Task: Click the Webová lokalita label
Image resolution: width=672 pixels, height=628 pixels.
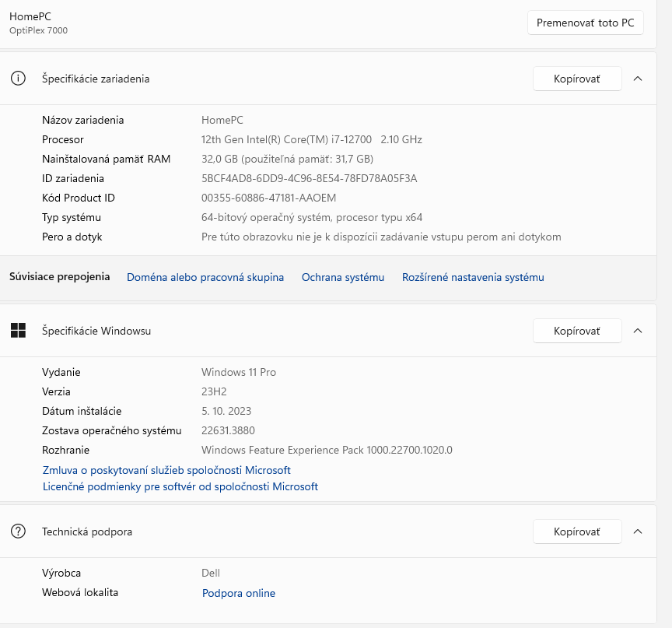Action: click(79, 592)
